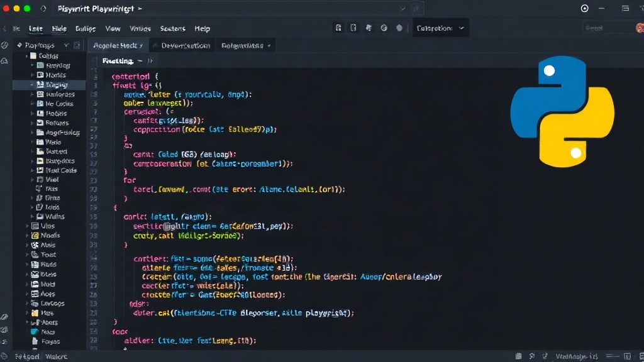Open the Caleretion dropdown in the toolbar
Viewport: 644px width, 362px height.
point(441,28)
